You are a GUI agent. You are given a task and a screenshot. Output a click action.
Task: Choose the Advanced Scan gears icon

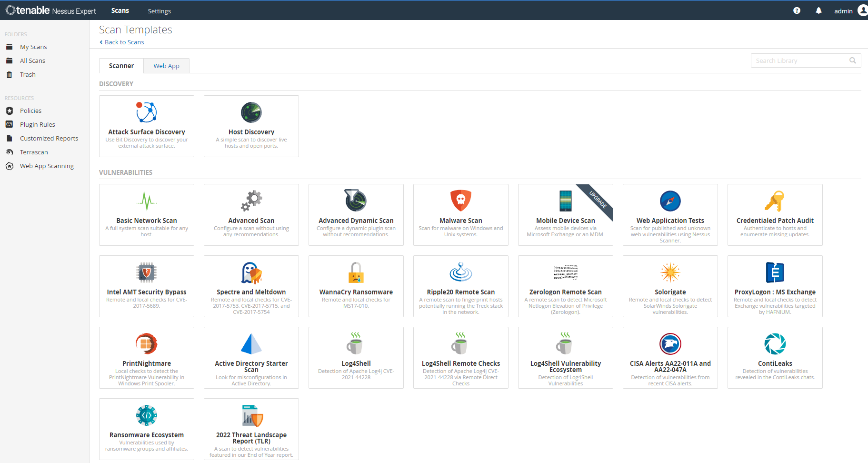(x=251, y=201)
